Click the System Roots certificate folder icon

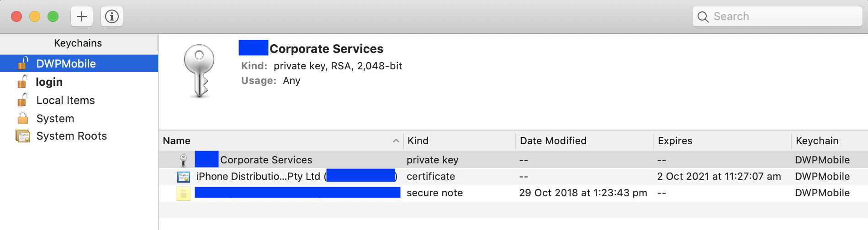click(23, 136)
